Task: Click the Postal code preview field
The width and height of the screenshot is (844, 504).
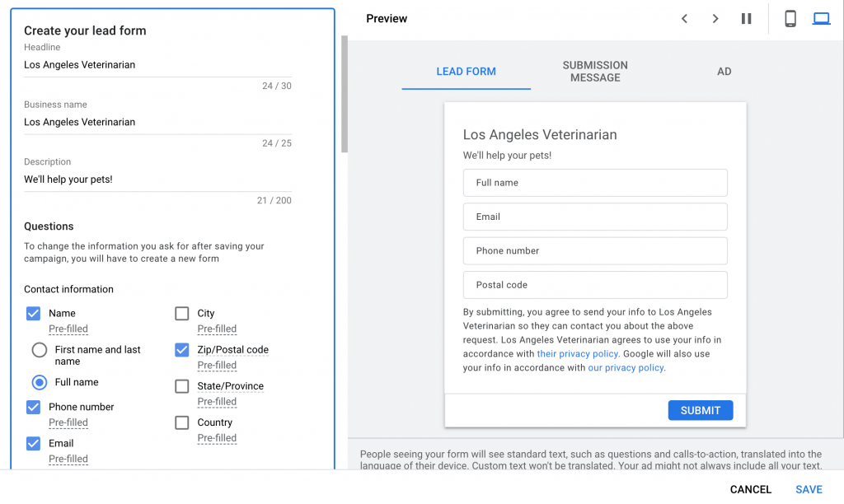Action: pos(595,285)
